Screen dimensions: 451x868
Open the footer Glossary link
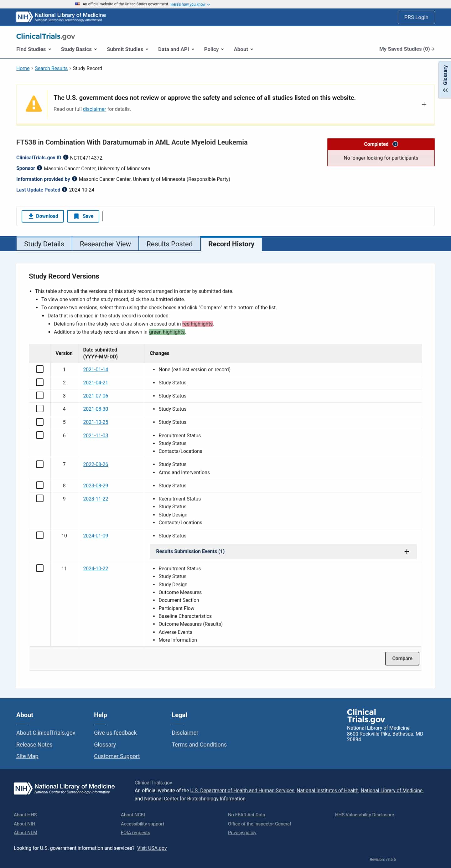105,744
